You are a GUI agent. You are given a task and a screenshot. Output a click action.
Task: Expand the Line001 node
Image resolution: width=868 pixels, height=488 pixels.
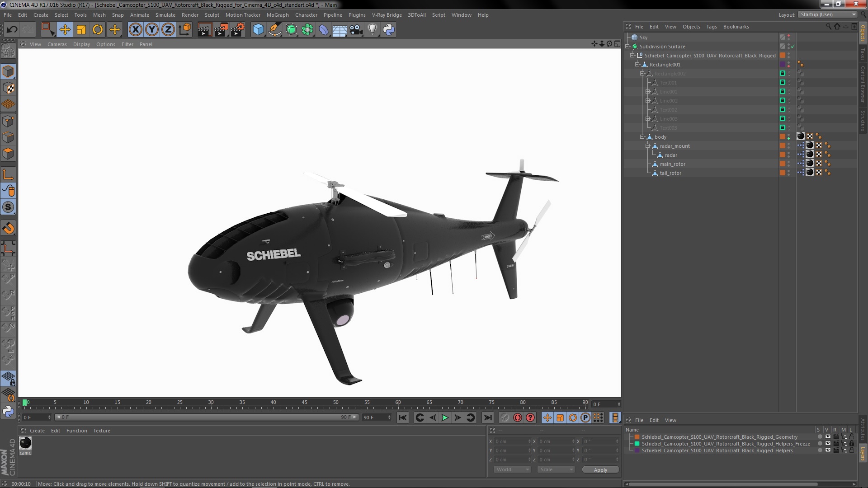[647, 92]
